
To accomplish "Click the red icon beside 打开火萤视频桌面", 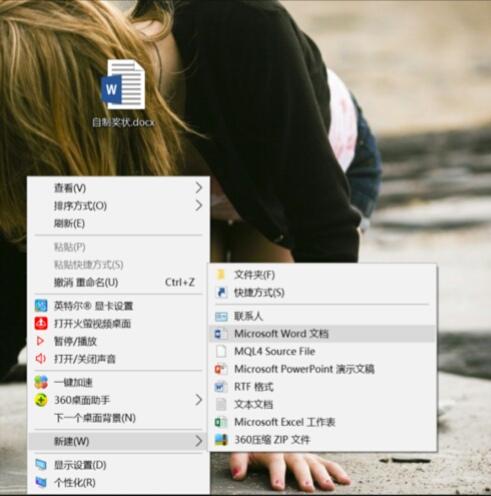I will click(41, 323).
